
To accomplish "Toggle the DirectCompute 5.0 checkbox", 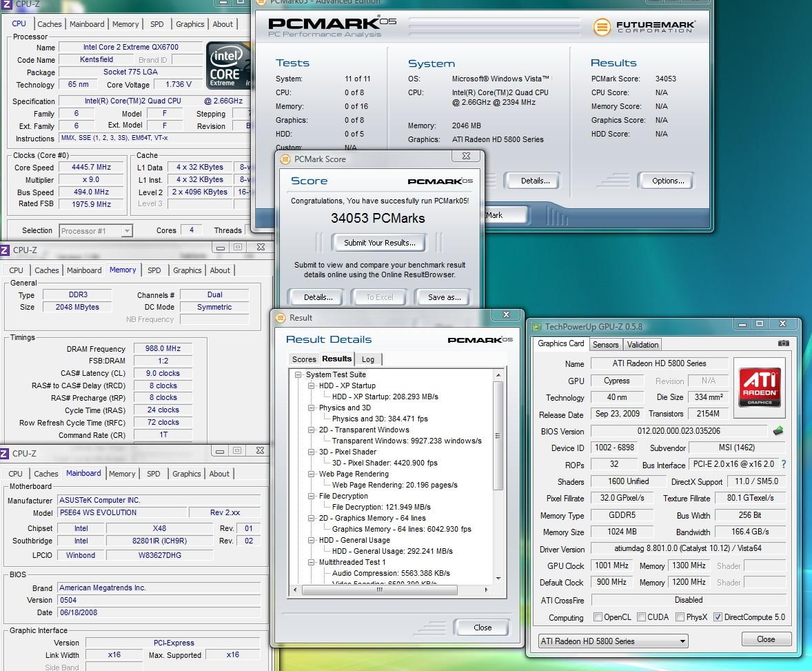I will pyautogui.click(x=718, y=617).
